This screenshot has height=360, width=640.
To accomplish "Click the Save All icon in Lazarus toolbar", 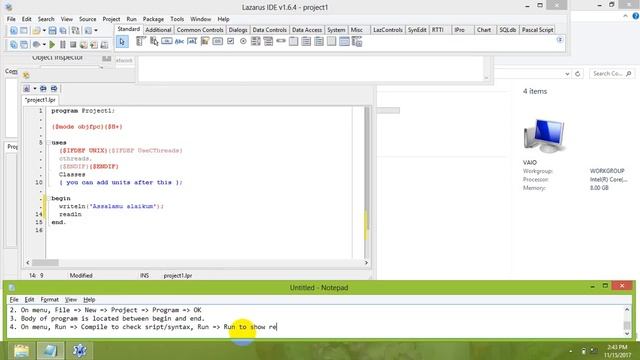I will point(63,31).
